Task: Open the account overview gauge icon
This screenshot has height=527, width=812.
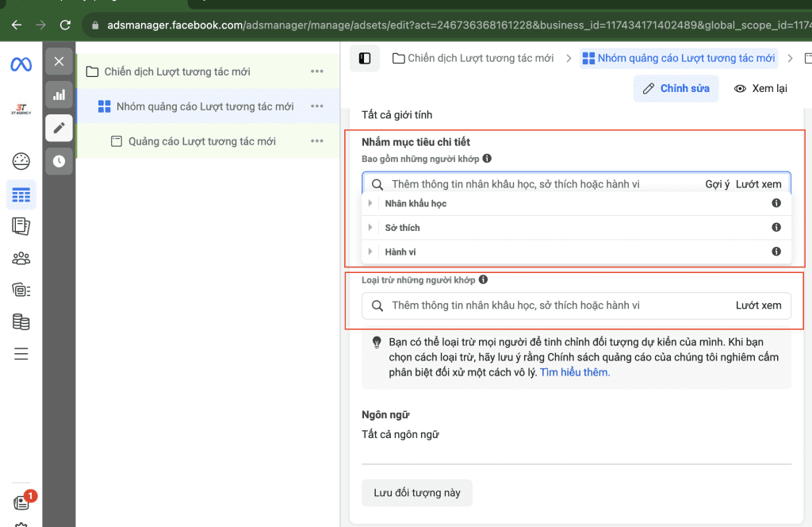Action: point(21,161)
